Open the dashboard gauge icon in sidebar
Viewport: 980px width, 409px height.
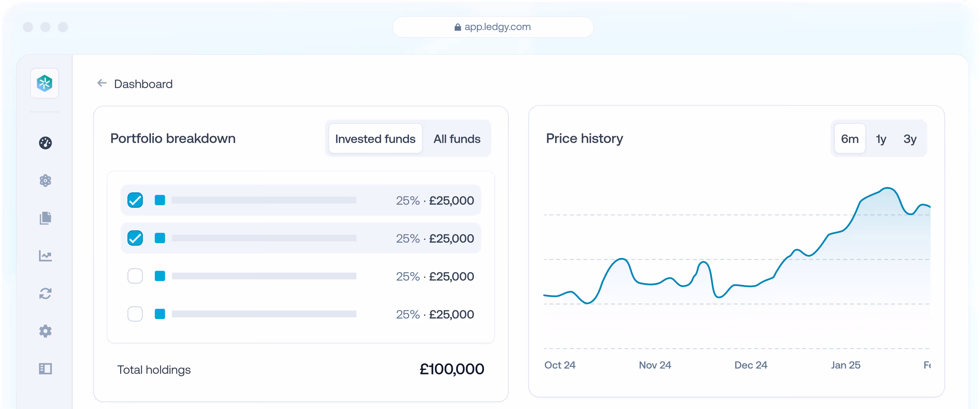tap(45, 143)
